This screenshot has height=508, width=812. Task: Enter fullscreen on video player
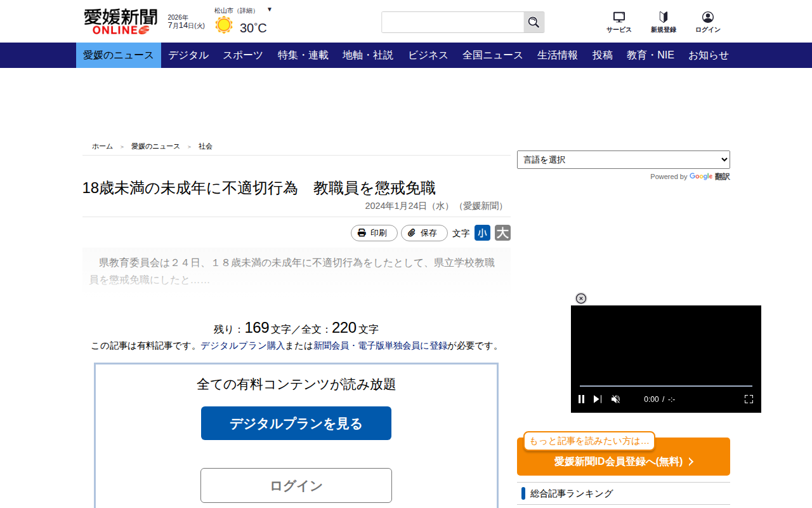749,399
